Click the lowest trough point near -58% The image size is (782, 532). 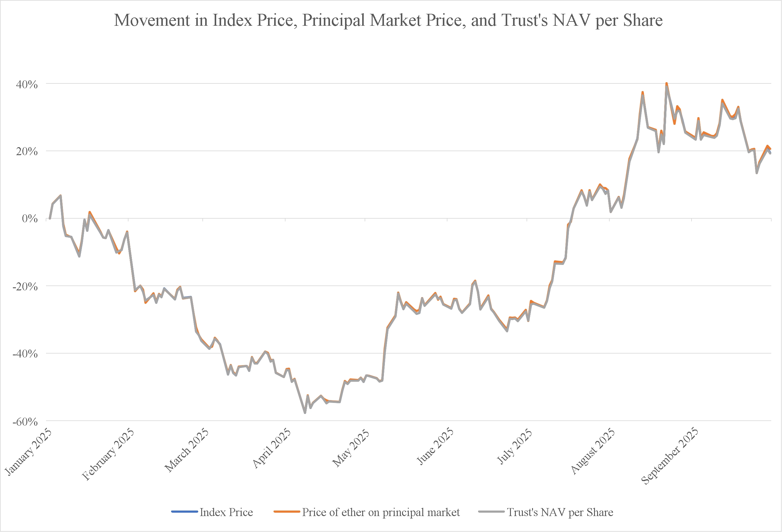point(305,413)
